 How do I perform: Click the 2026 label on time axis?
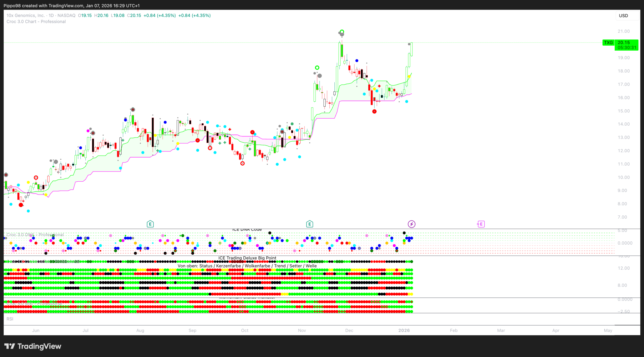click(x=404, y=330)
